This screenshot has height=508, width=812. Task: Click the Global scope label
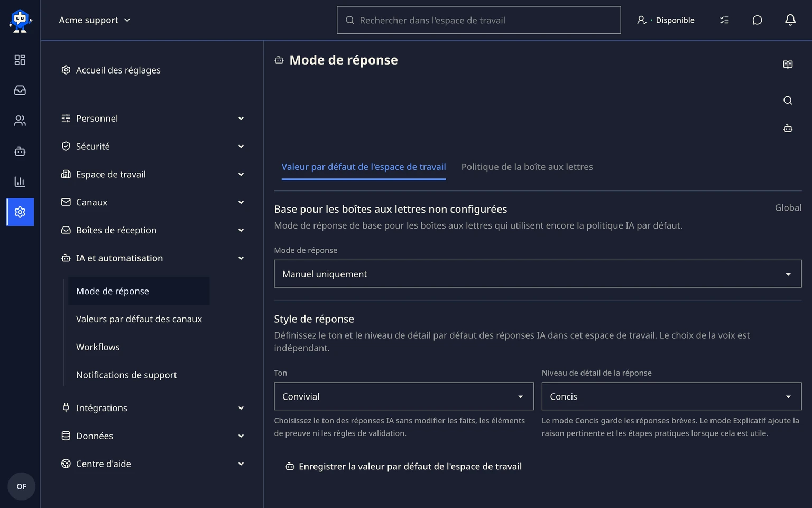tap(788, 208)
